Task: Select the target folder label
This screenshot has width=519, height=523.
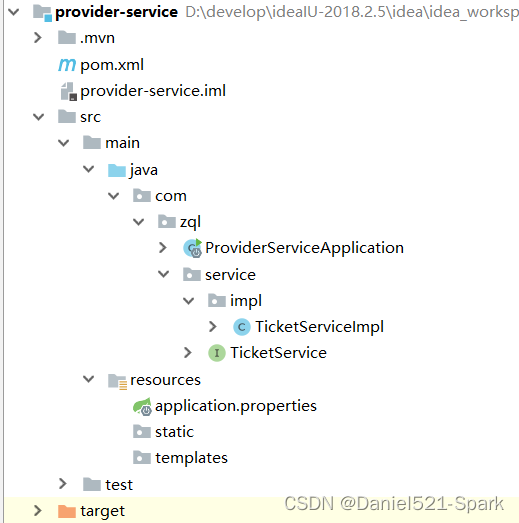Action: click(103, 511)
